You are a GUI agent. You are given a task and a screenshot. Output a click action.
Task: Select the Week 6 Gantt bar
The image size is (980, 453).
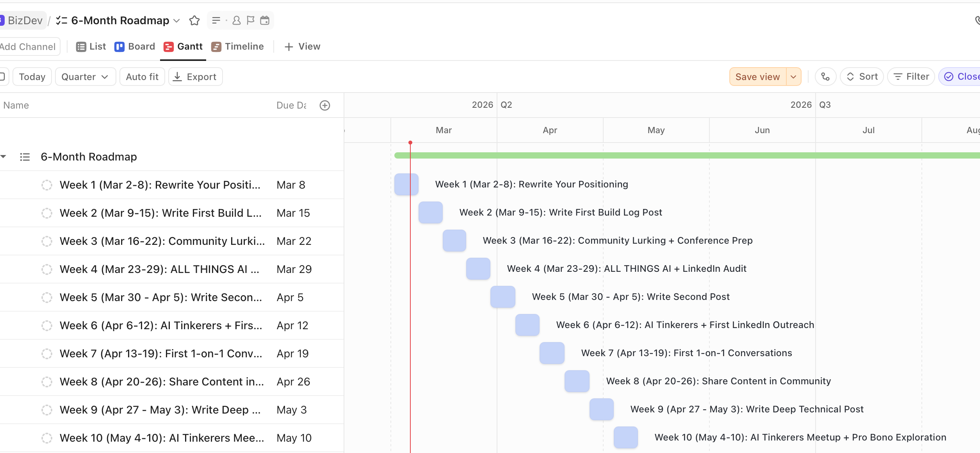[527, 325]
